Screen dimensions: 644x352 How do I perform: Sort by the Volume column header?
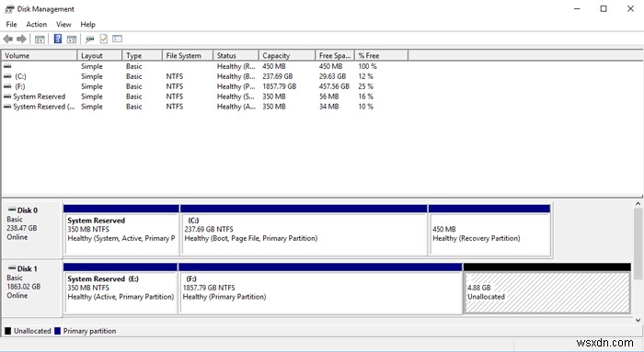[40, 55]
